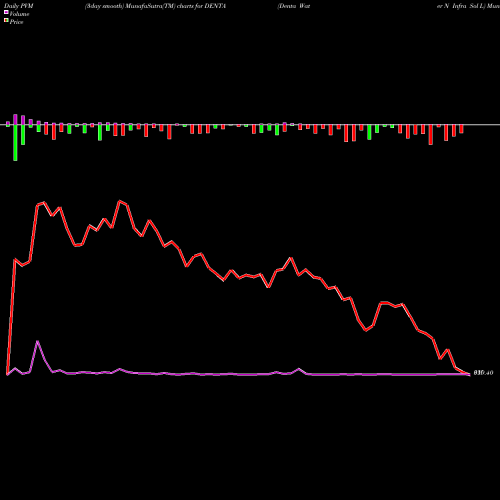Screen dimensions: 500x500
Task: Click the tallest green bar in histogram
Action: click(x=15, y=143)
